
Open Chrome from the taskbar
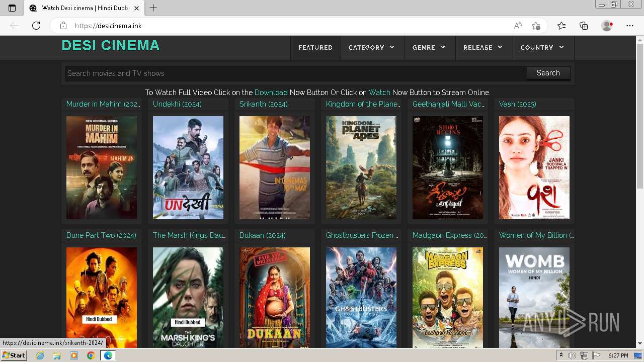click(x=91, y=355)
